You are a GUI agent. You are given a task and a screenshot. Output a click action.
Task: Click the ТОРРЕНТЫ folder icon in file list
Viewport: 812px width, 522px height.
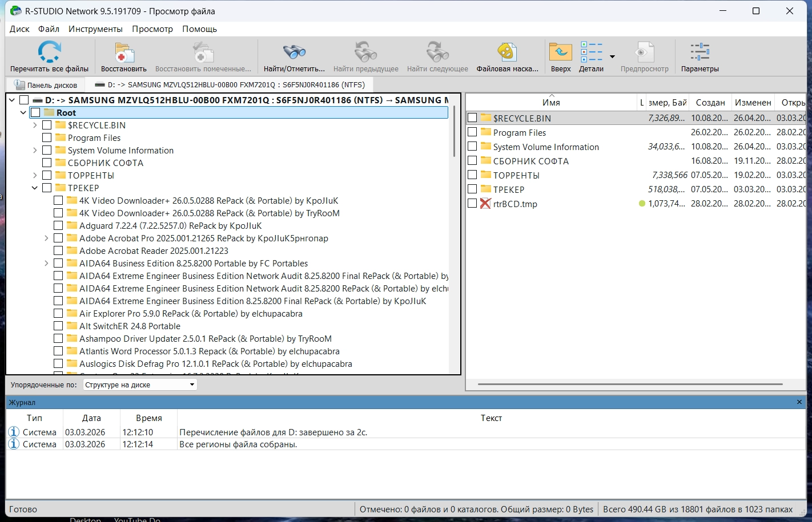pos(486,175)
